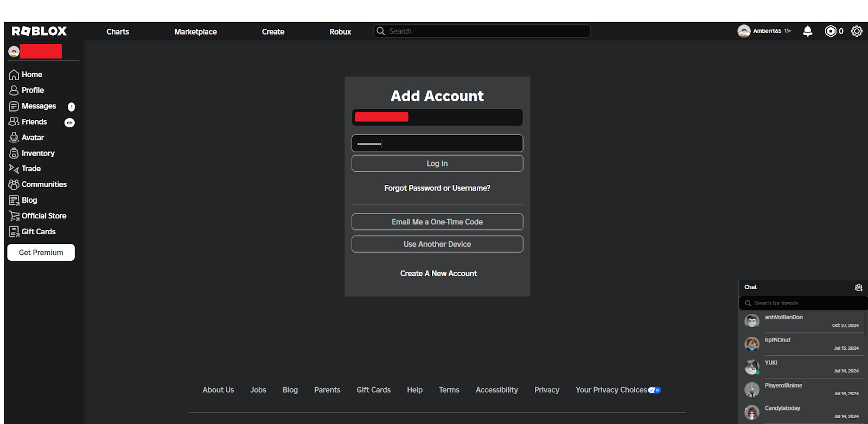Image resolution: width=868 pixels, height=424 pixels.
Task: Click the Get Premium button
Action: pos(41,252)
